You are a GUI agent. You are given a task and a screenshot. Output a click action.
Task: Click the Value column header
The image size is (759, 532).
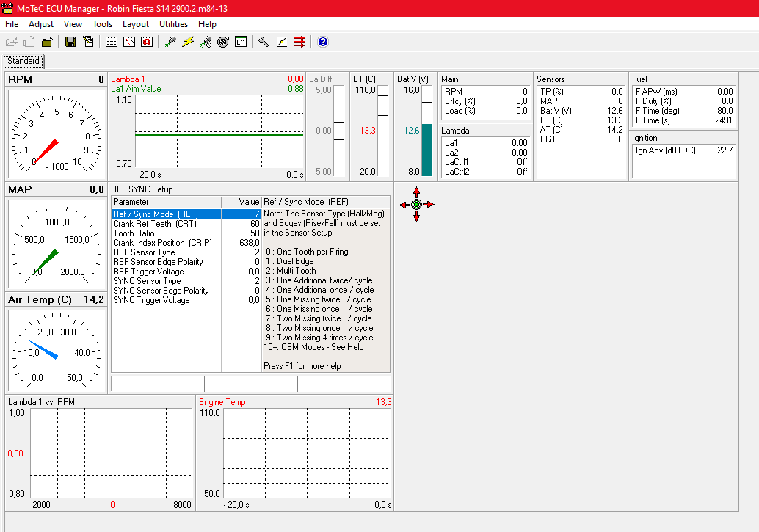point(241,202)
